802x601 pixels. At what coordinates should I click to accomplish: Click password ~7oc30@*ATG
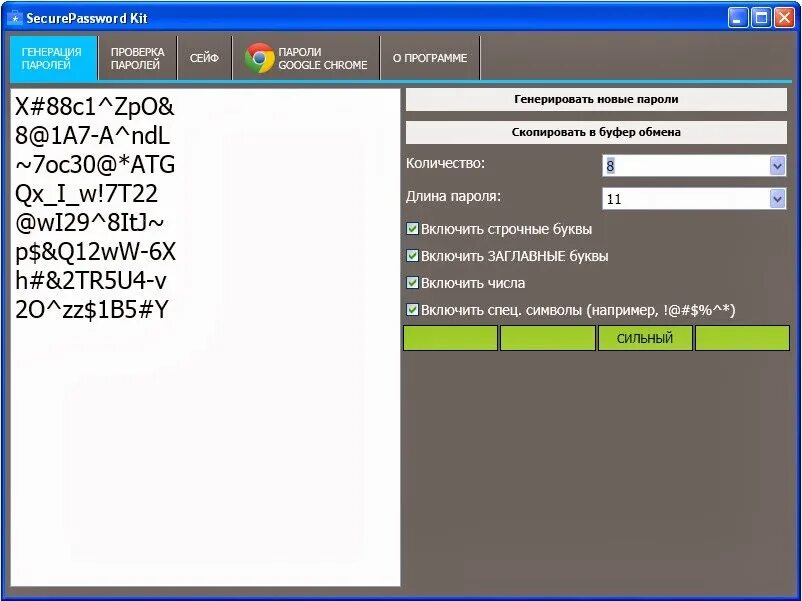(95, 165)
